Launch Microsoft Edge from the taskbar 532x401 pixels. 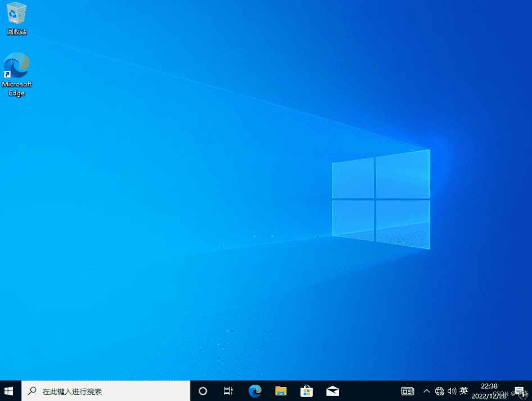tap(255, 391)
